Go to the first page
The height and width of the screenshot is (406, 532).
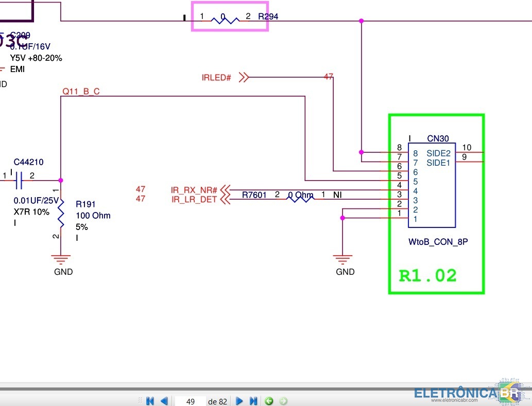pyautogui.click(x=150, y=401)
